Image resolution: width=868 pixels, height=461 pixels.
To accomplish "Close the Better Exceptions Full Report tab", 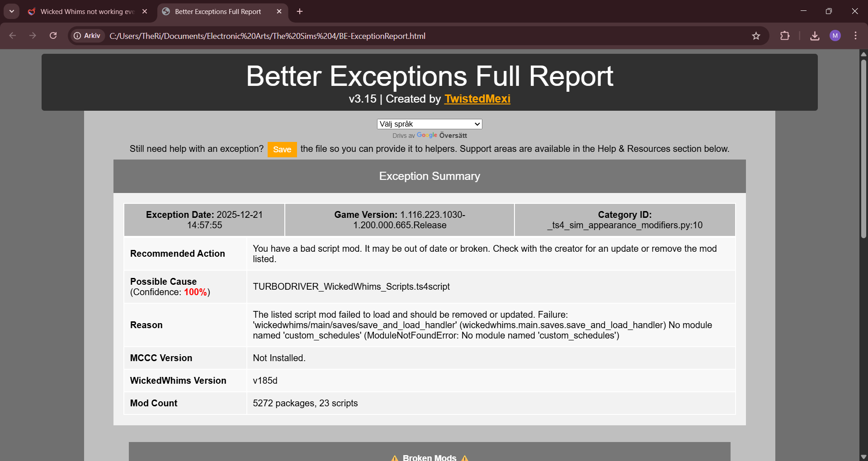I will tap(279, 12).
